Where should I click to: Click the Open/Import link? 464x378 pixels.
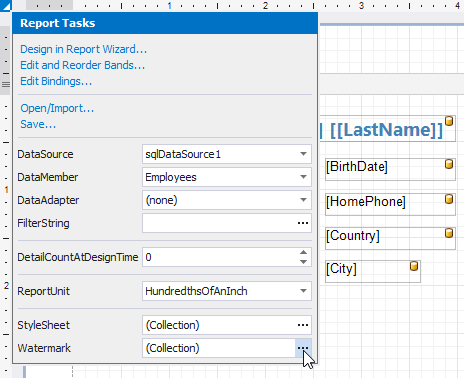point(57,108)
